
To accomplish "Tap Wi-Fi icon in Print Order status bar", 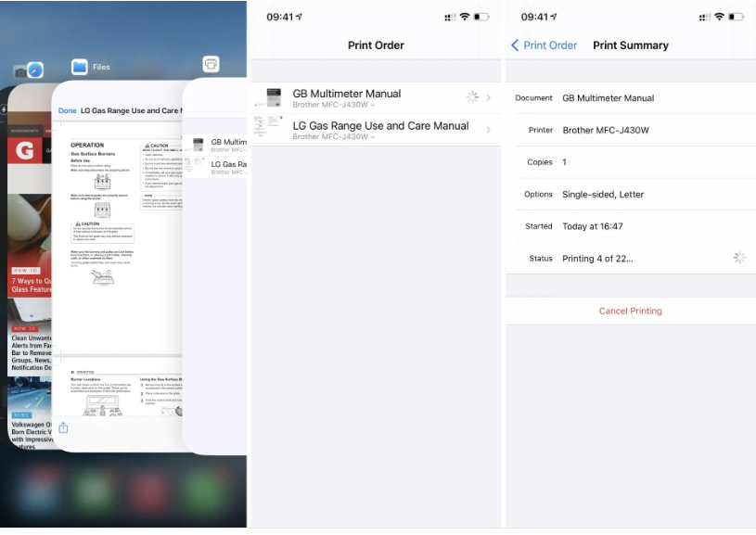I will click(x=465, y=17).
